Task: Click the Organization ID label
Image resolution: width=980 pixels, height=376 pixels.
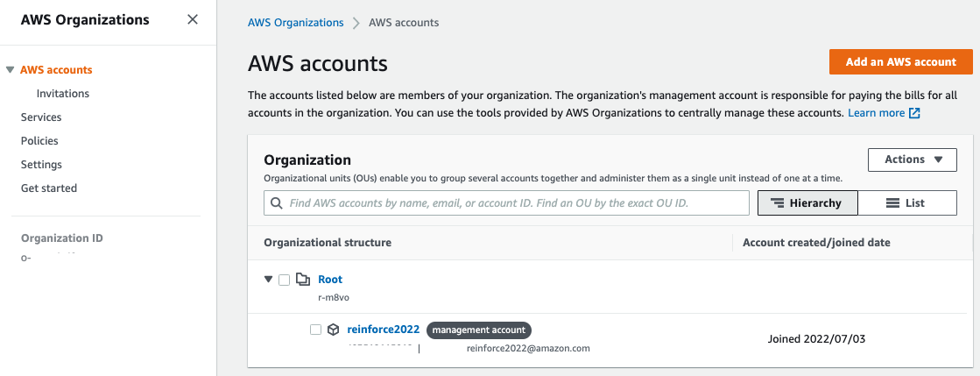Action: point(62,238)
